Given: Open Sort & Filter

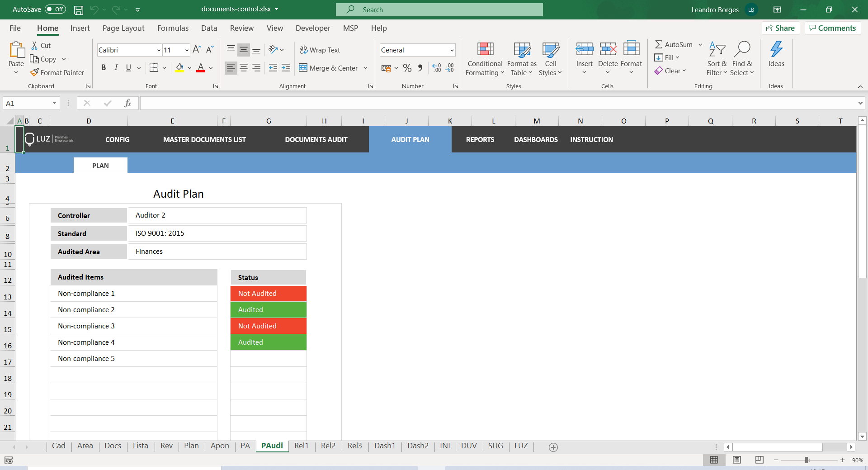Looking at the screenshot, I should point(717,58).
